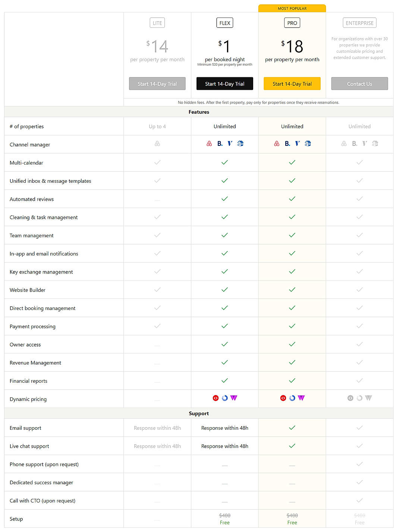Open the Vrbo channel icon in the Flex plan
This screenshot has height=532, width=399.
click(230, 143)
